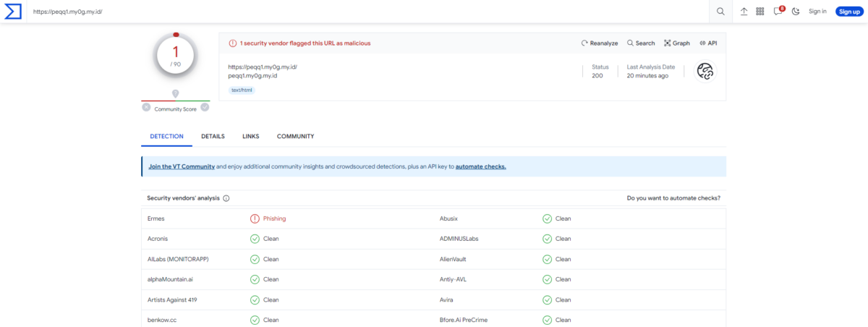Click the alphaMountain.ai vendor name

pyautogui.click(x=169, y=279)
